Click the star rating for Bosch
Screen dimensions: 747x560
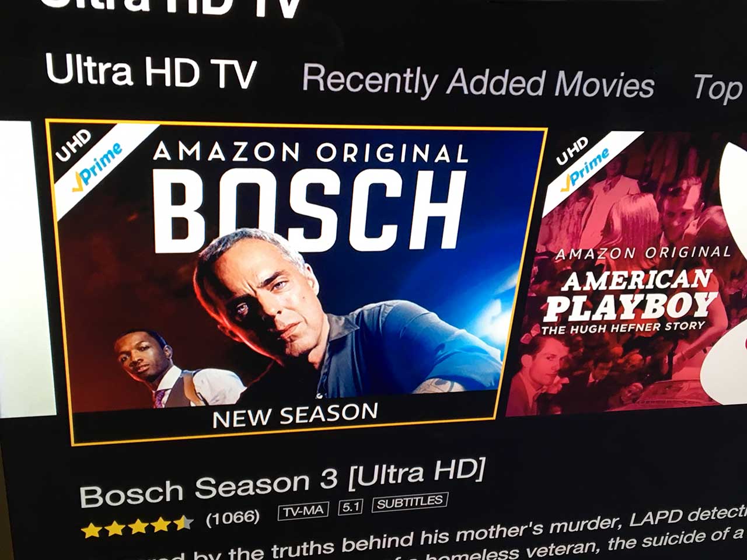138,525
